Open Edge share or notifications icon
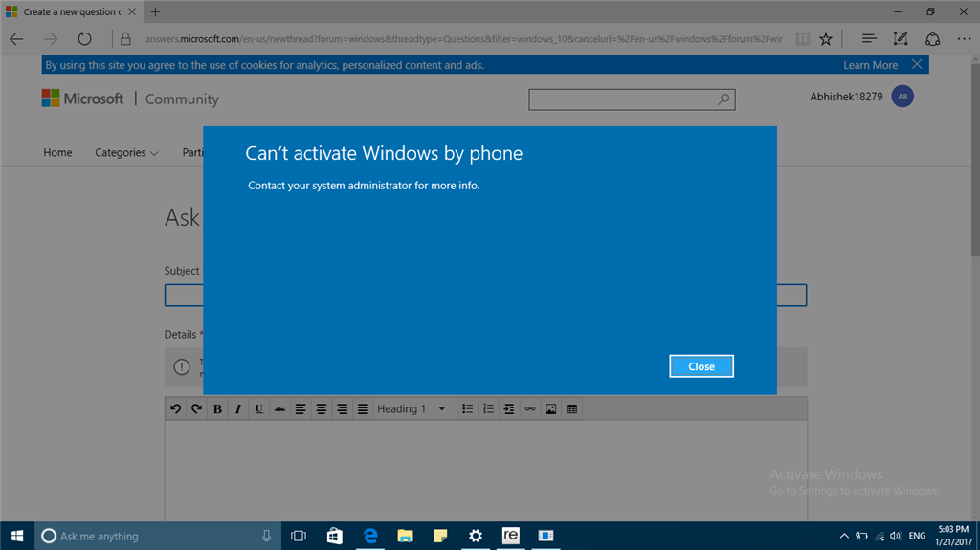This screenshot has width=980, height=550. coord(932,39)
